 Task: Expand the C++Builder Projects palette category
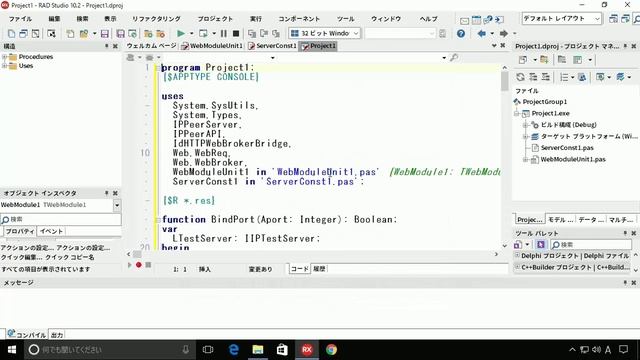click(x=517, y=267)
